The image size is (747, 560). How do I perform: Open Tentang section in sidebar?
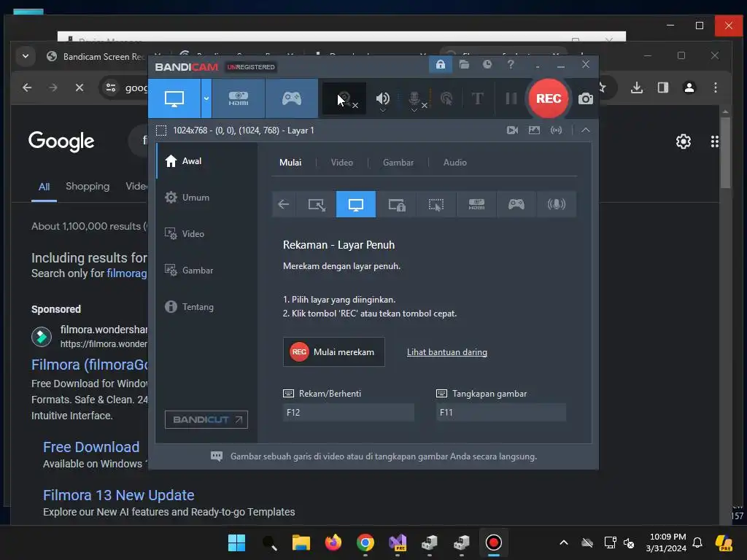pyautogui.click(x=206, y=307)
